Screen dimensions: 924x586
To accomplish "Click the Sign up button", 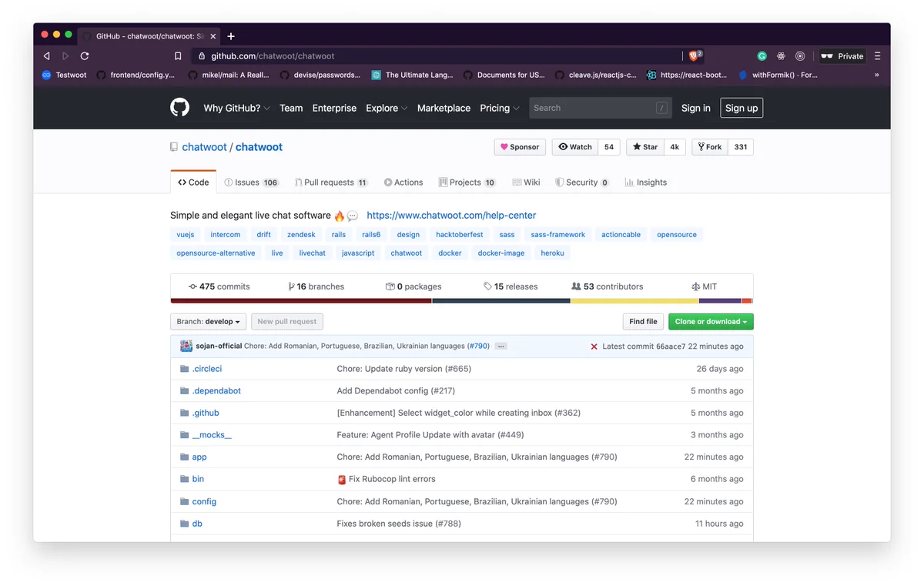I will pos(742,109).
